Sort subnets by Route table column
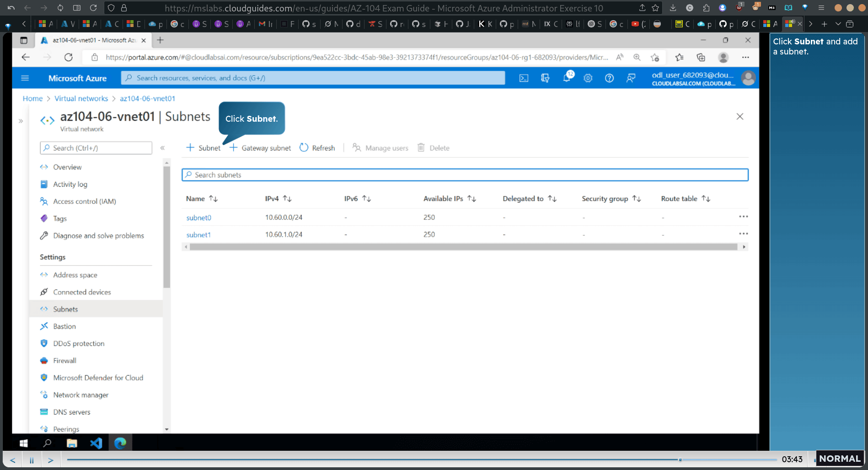The width and height of the screenshot is (868, 470). click(x=686, y=199)
